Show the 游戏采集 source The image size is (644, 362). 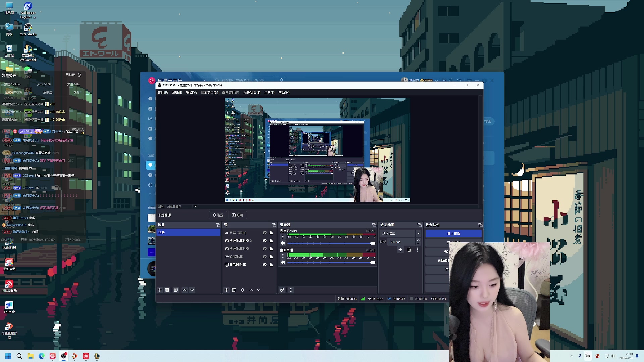pyautogui.click(x=265, y=257)
